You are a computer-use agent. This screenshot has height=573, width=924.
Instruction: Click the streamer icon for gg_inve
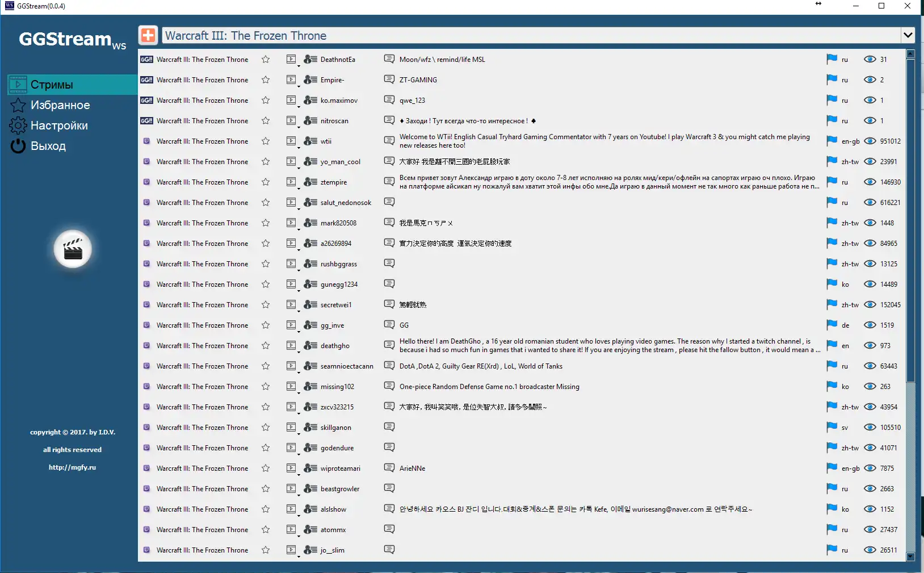point(310,325)
